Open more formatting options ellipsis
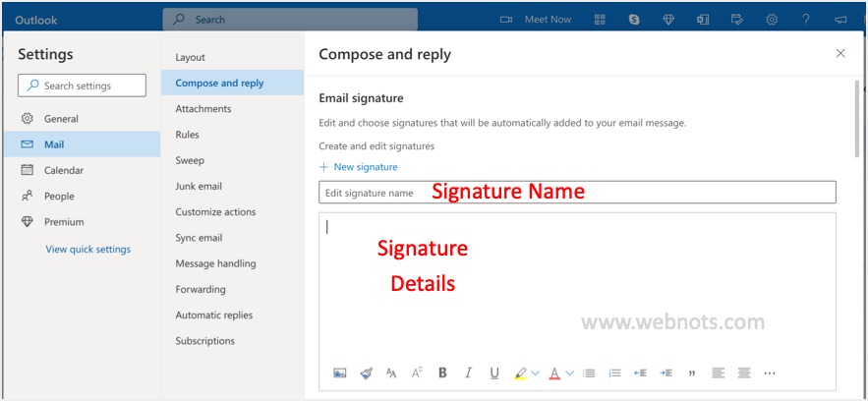Image resolution: width=868 pixels, height=401 pixels. 769,373
